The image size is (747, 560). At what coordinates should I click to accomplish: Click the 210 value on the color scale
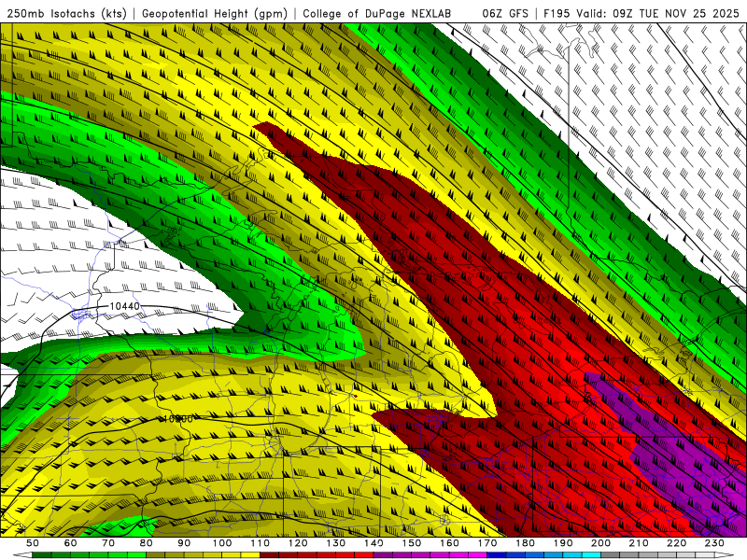click(x=639, y=543)
